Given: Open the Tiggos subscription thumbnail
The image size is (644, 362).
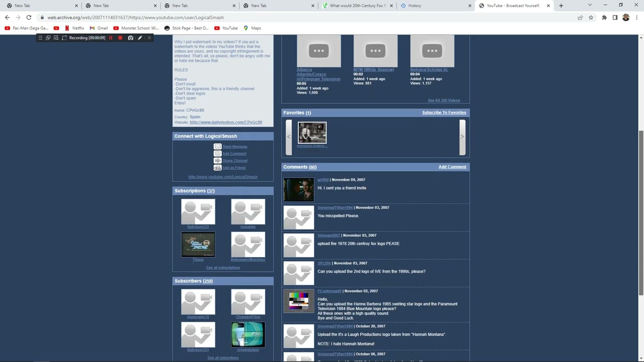Looking at the screenshot, I should tap(198, 244).
